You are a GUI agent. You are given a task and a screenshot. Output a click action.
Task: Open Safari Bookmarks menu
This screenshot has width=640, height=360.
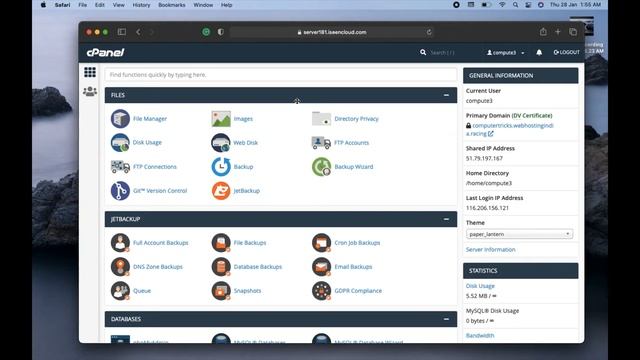click(171, 5)
